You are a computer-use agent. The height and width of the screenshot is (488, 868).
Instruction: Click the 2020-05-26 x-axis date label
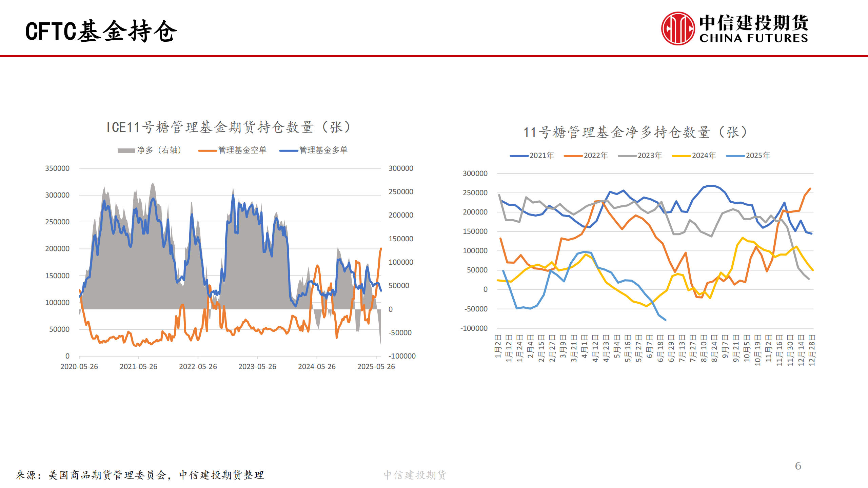(x=79, y=367)
